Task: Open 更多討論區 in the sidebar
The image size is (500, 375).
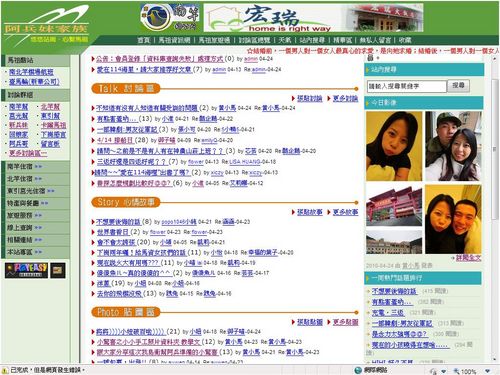Action: pyautogui.click(x=28, y=153)
